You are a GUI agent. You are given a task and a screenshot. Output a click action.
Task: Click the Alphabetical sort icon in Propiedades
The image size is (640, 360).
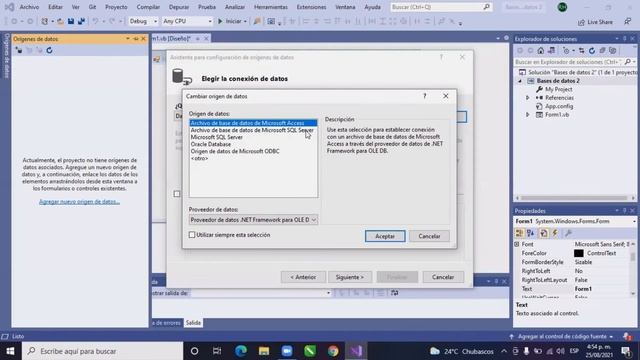coord(530,233)
